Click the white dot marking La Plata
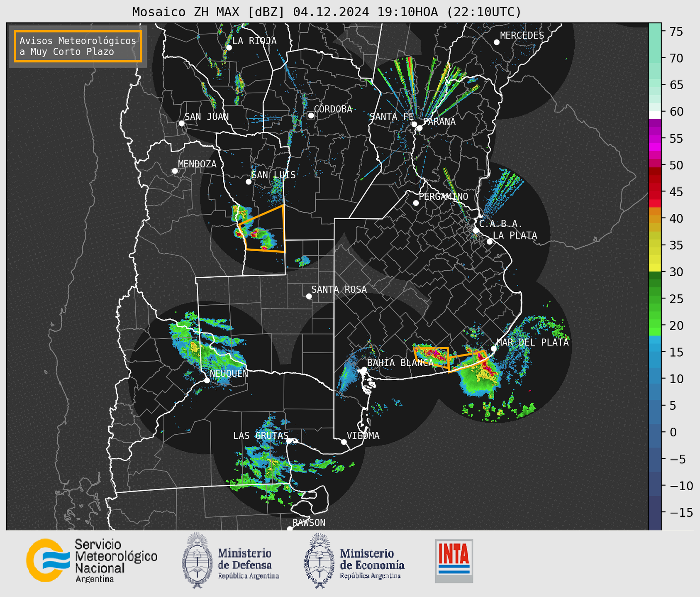Screen dimensions: 700x597 pyautogui.click(x=490, y=242)
